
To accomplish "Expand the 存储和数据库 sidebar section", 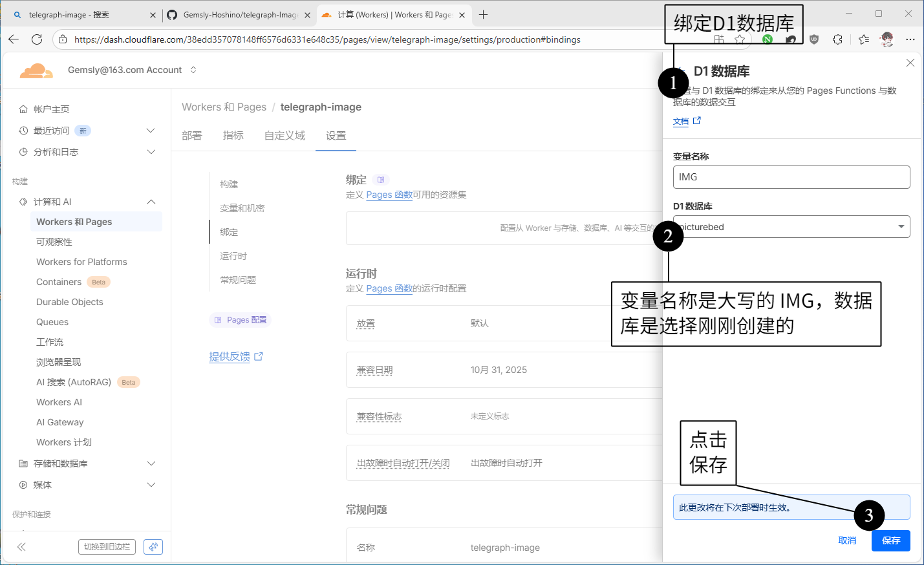I will point(151,464).
